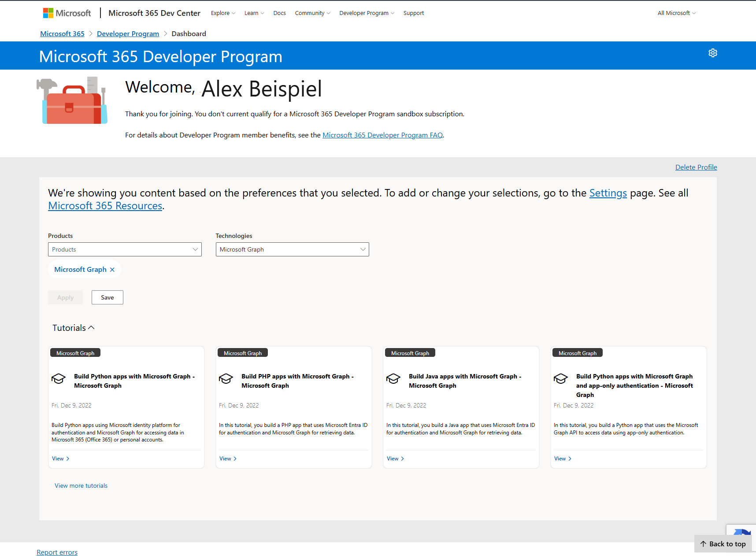Click the Microsoft 365 Developer Program banner title
Image resolution: width=756 pixels, height=556 pixels.
[160, 56]
